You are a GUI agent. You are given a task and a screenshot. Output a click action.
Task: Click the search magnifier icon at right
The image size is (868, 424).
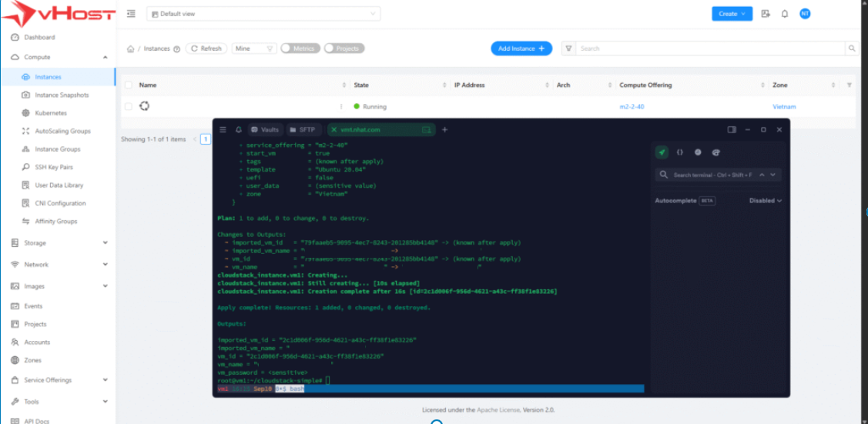852,48
